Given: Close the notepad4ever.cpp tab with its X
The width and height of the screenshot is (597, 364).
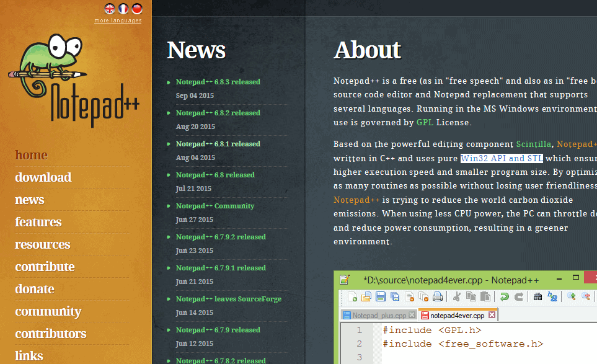Looking at the screenshot, I should click(492, 315).
